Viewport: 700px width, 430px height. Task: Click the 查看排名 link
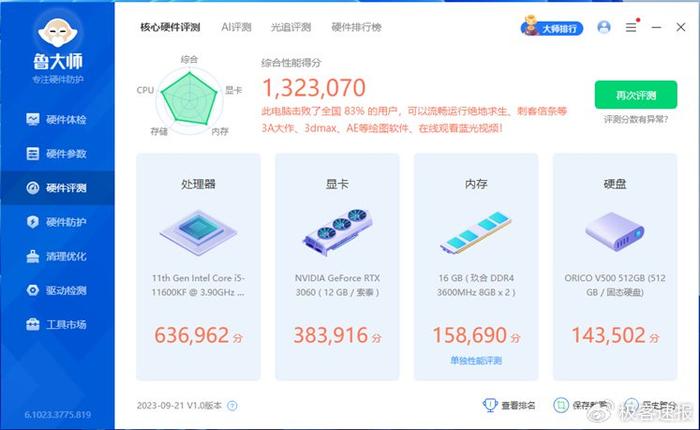click(518, 405)
